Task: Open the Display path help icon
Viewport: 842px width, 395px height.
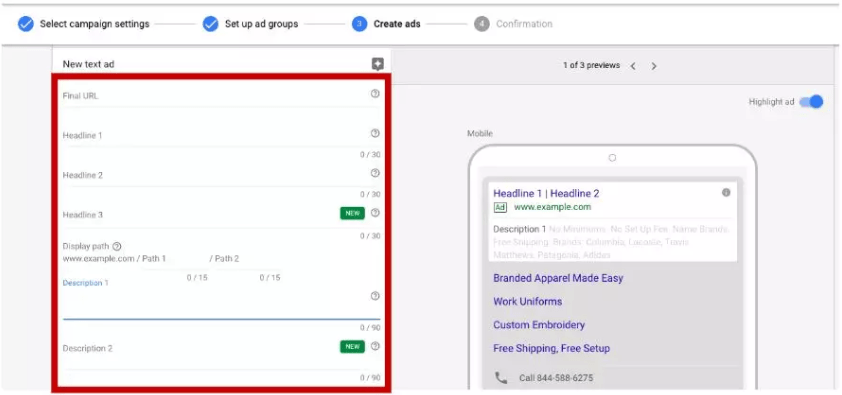Action: (x=117, y=246)
